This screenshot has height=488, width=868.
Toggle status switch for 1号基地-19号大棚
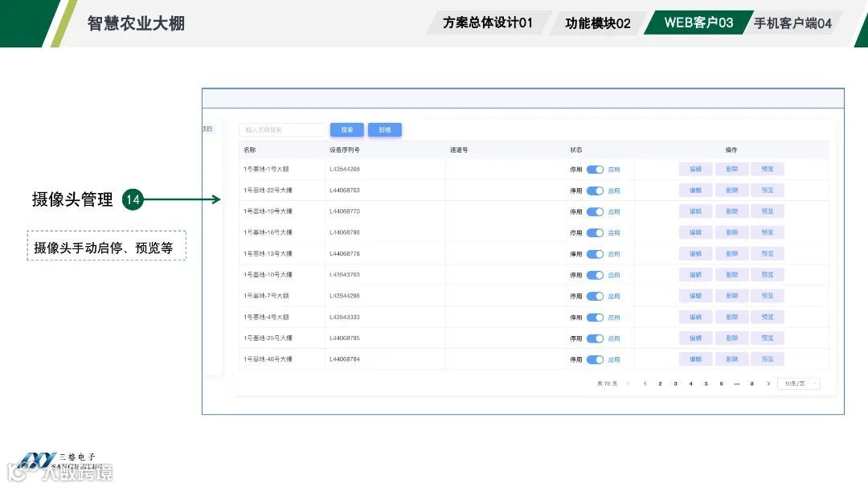(x=595, y=211)
